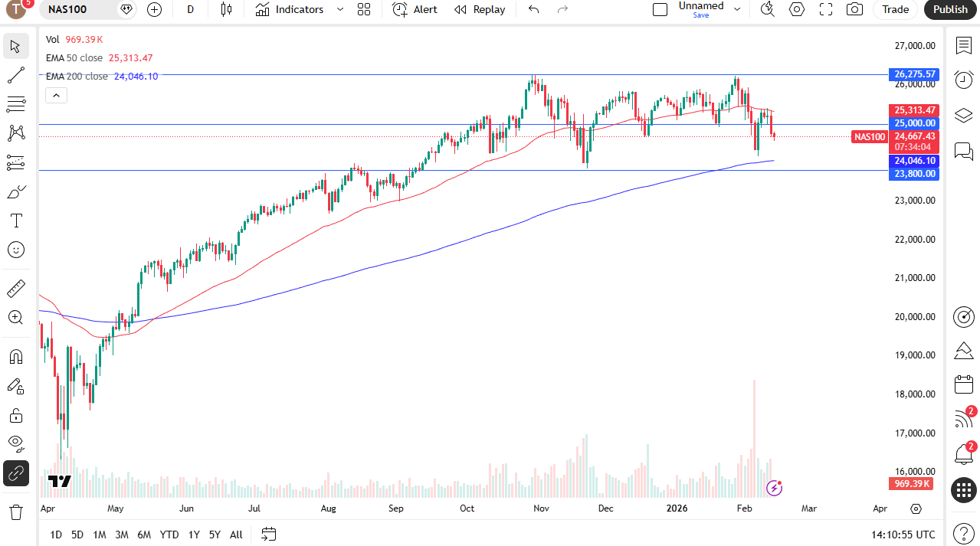Publish the chart idea

(x=950, y=9)
